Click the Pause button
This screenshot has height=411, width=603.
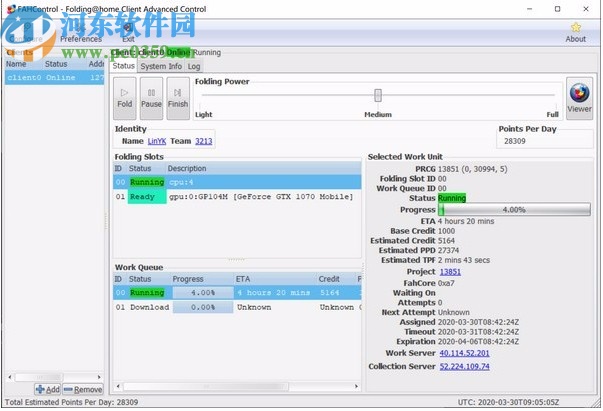[x=151, y=98]
